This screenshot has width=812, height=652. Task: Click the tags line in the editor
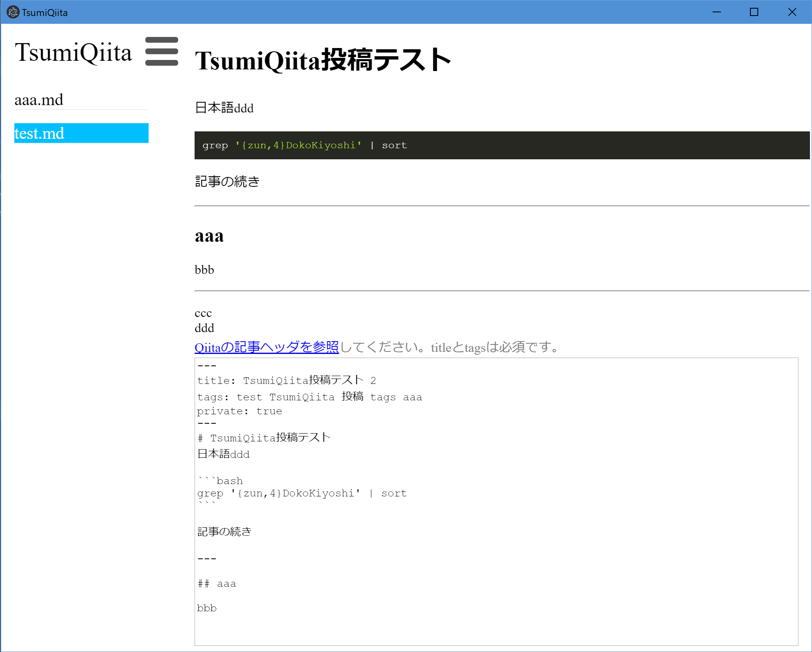tap(309, 397)
